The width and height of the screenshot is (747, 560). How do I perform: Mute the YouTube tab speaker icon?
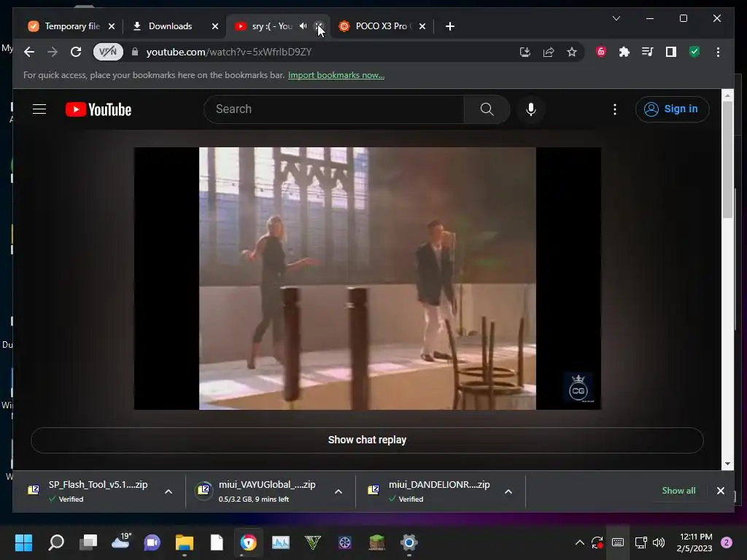click(x=303, y=26)
